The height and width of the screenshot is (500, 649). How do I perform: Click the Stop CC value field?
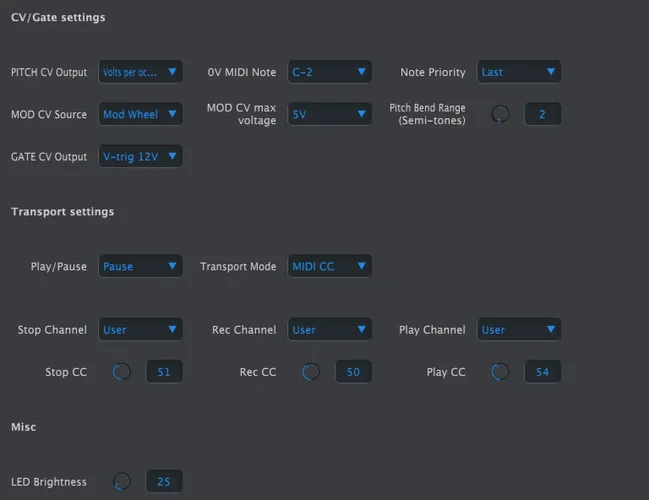click(x=164, y=372)
